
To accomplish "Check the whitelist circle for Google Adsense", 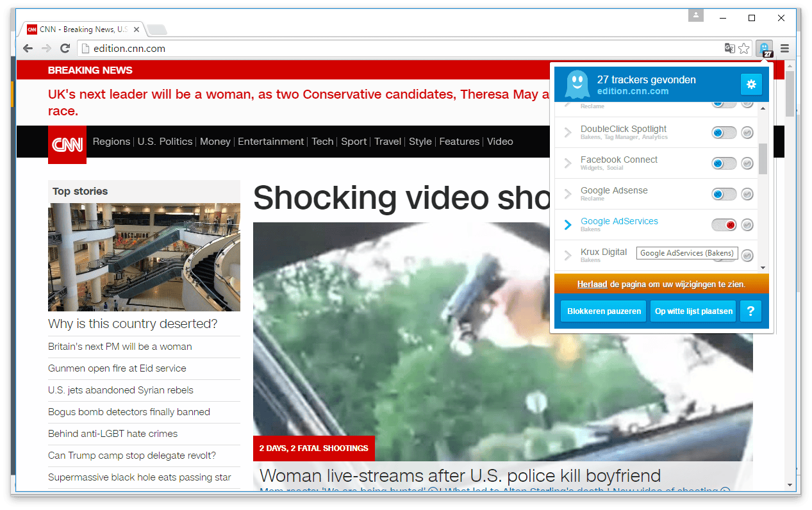I will (747, 194).
